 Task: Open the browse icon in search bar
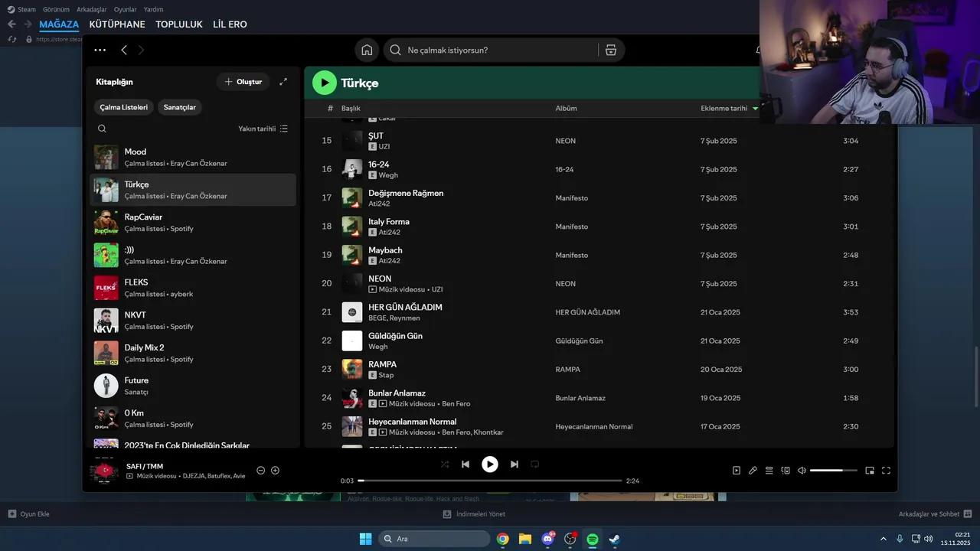pos(610,50)
